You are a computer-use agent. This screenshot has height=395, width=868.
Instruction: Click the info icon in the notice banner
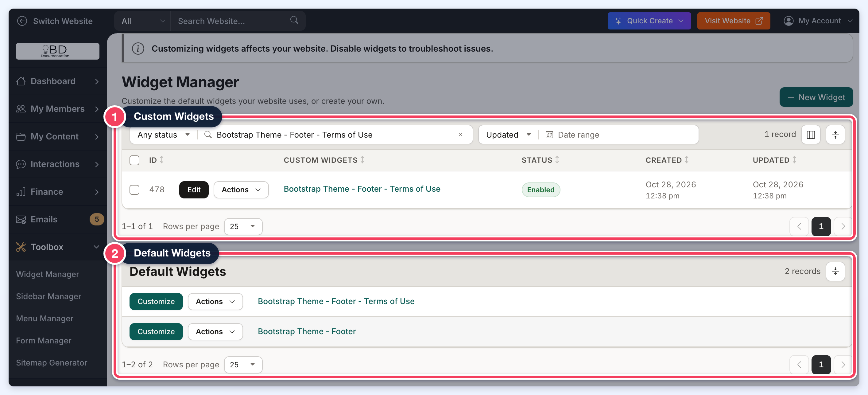[138, 49]
